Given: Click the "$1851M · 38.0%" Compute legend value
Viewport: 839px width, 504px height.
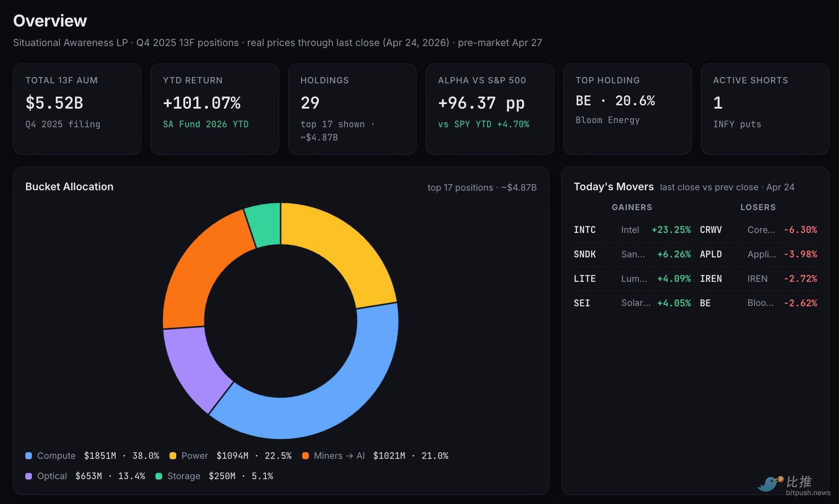Looking at the screenshot, I should coord(121,456).
